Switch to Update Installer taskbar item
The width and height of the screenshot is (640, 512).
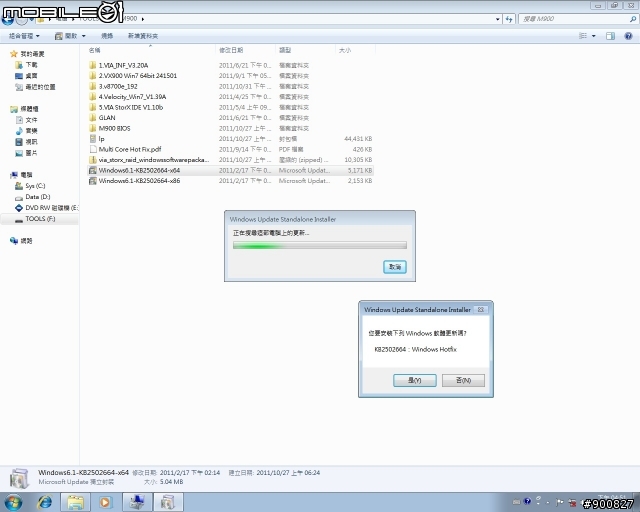point(167,502)
